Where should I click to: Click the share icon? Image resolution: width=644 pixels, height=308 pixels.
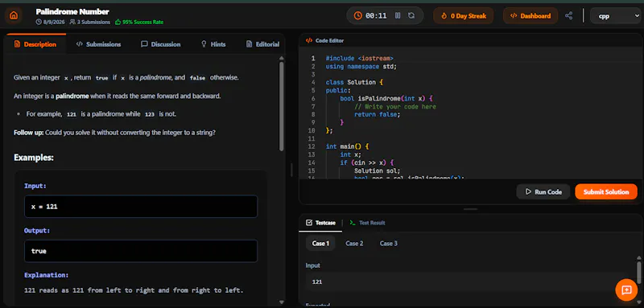[568, 15]
